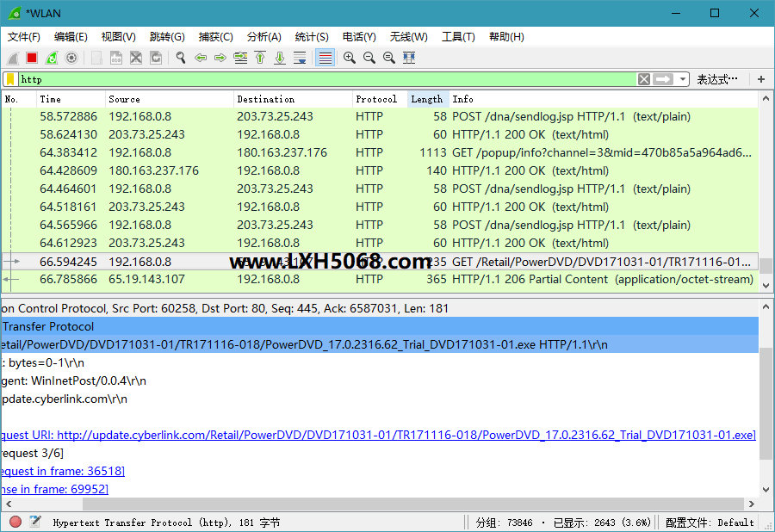Viewport: 775px width, 532px height.
Task: Select packet from 180.163.237.176 at 64.428609
Action: pos(380,171)
